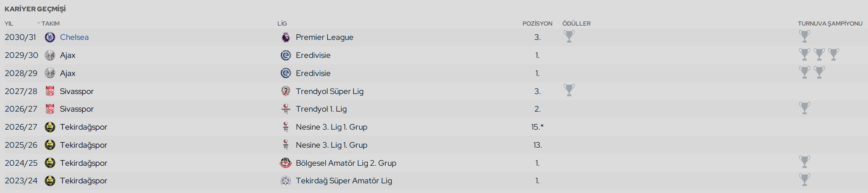
Task: Click the Eredivisie logo in 2028/29 row
Action: click(x=285, y=73)
